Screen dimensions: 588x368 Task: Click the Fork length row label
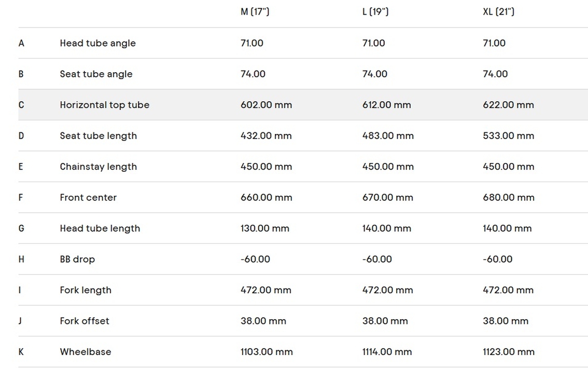(x=86, y=290)
